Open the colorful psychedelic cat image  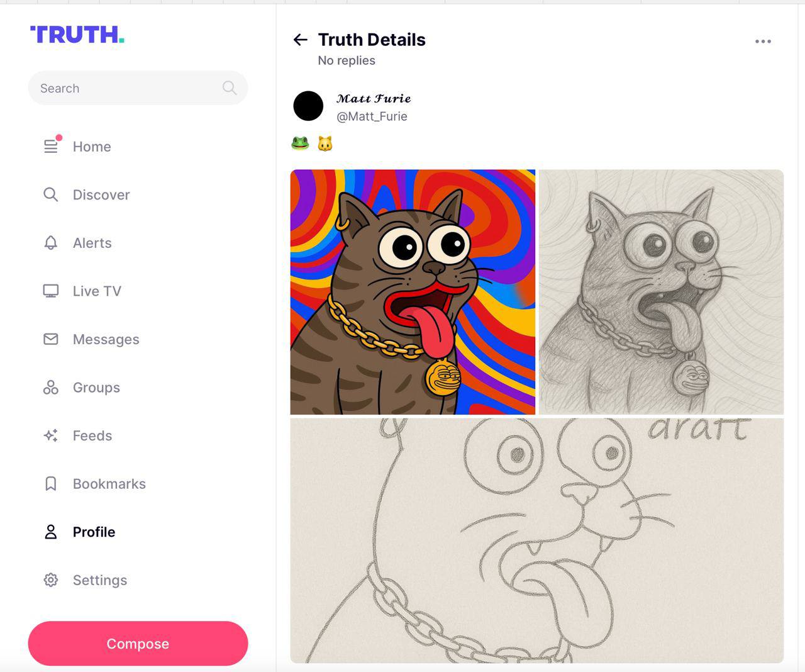click(413, 292)
